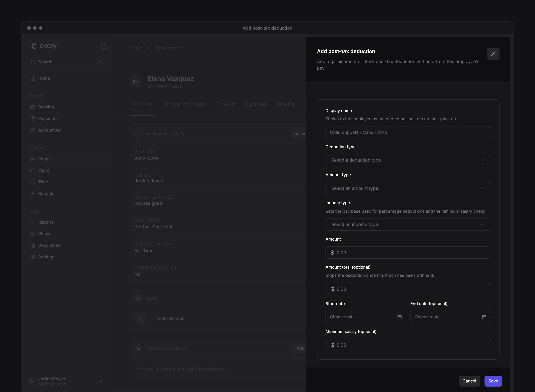Click the Edit button in Employment details
535x392 pixels.
point(298,134)
